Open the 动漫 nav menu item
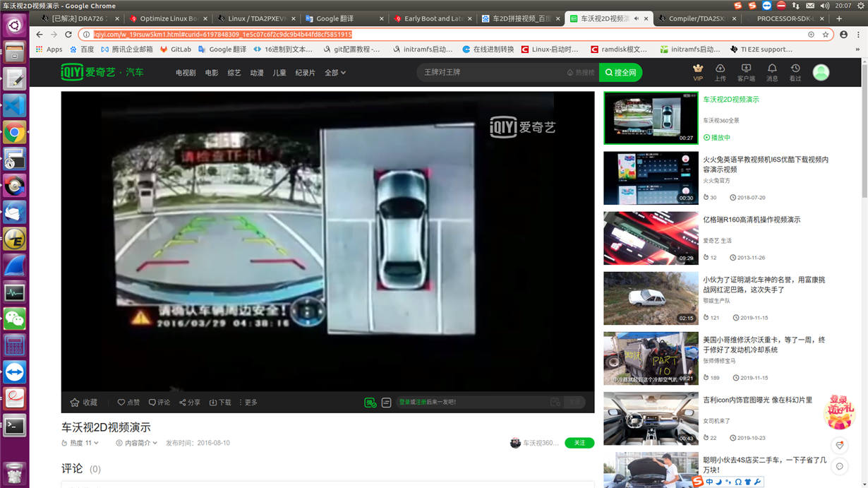The width and height of the screenshot is (868, 488). (257, 73)
